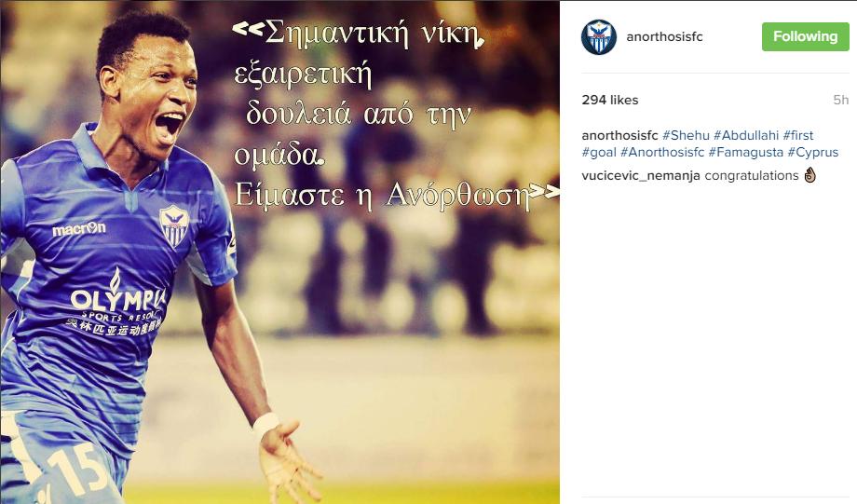The width and height of the screenshot is (857, 504).
Task: Open the #Famagusta hashtag
Action: [x=745, y=153]
